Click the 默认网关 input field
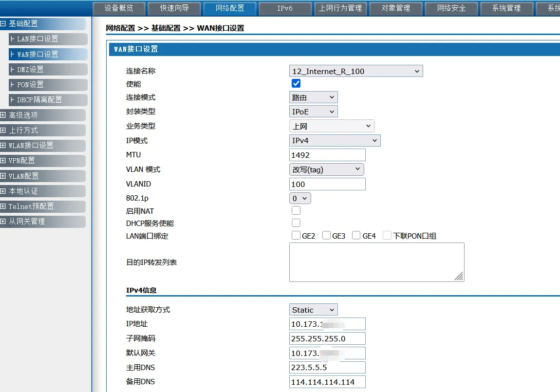The image size is (560, 392). tap(327, 353)
